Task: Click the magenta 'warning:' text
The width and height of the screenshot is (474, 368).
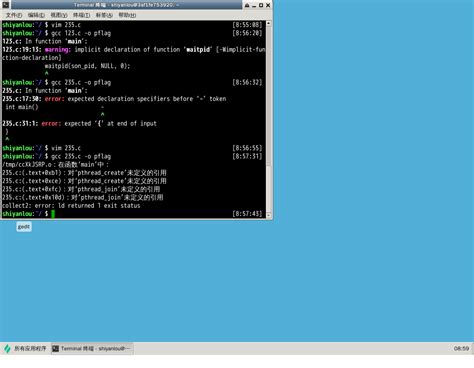Action: [58, 49]
